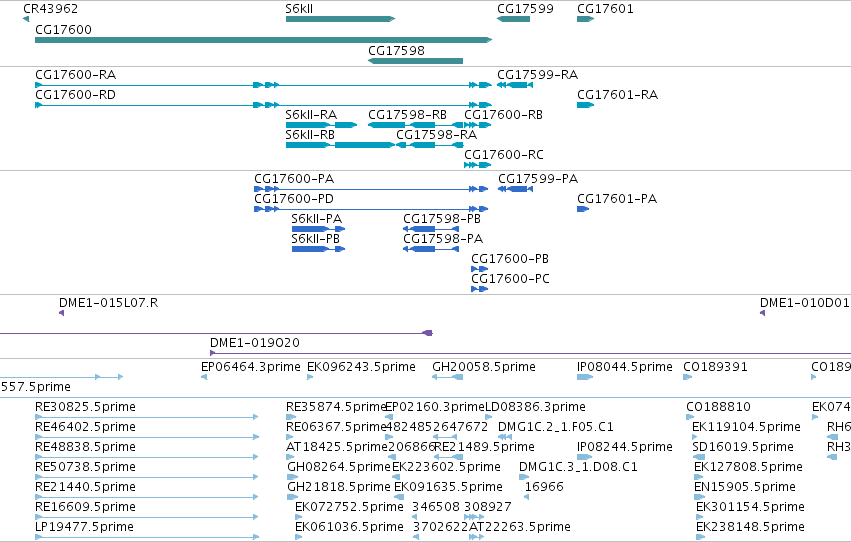Click the LD08386.3prime EST label
This screenshot has height=542, width=851.
point(535,407)
